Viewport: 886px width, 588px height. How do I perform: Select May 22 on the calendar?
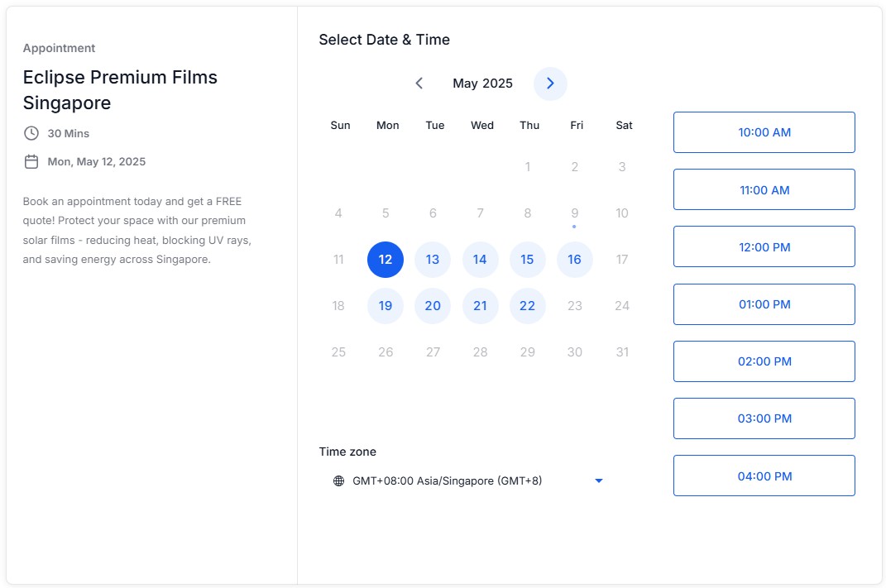coord(527,306)
